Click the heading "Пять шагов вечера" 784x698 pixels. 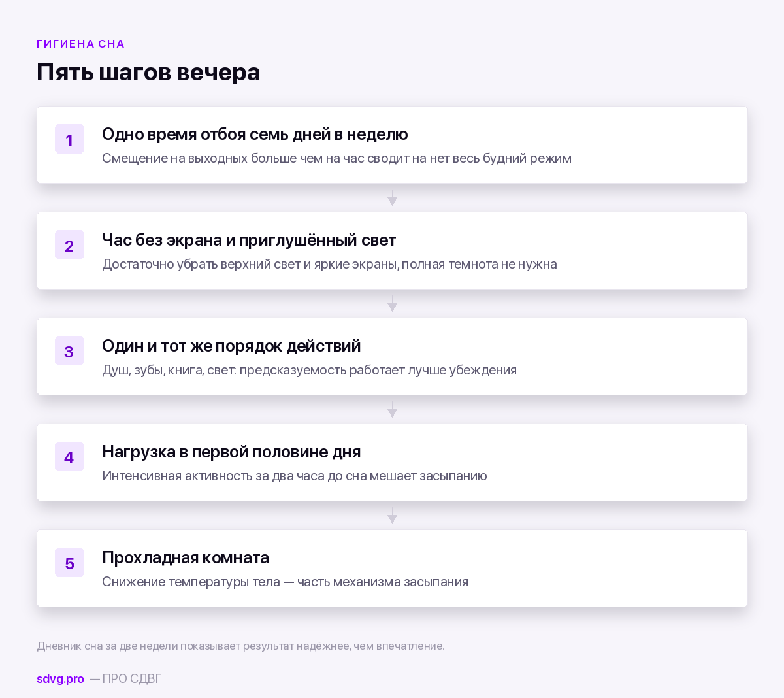point(148,72)
